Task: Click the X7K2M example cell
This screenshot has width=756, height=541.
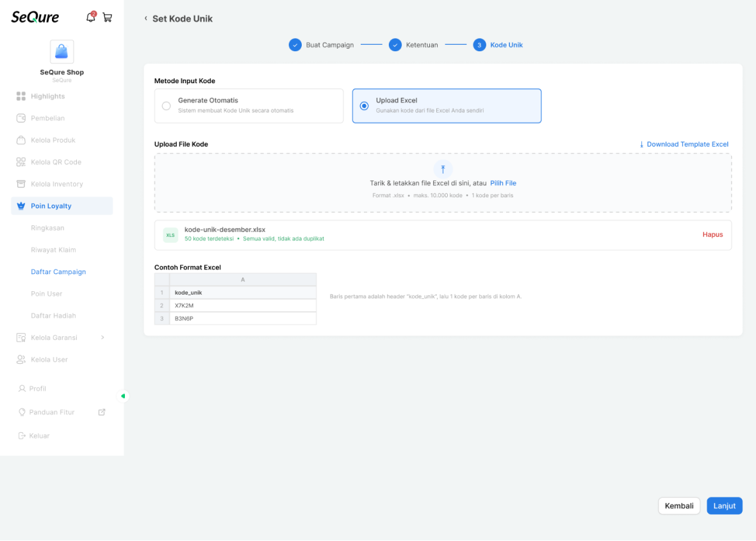Action: (243, 305)
